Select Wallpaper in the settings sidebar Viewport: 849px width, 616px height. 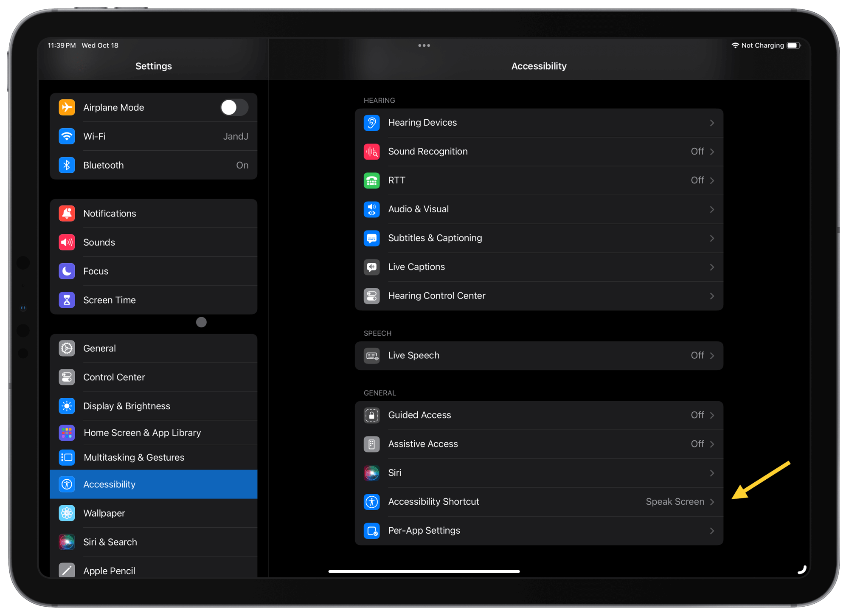point(104,513)
